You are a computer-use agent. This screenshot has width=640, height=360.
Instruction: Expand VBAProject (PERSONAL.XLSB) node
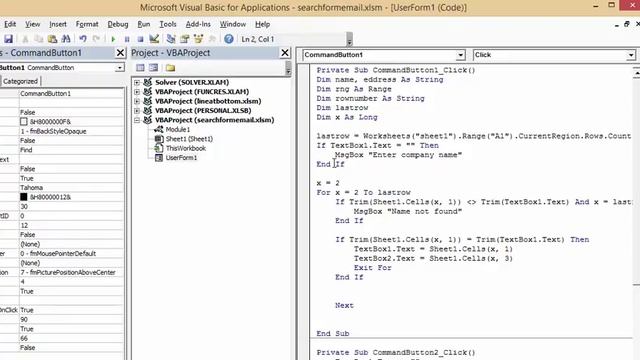coord(137,111)
